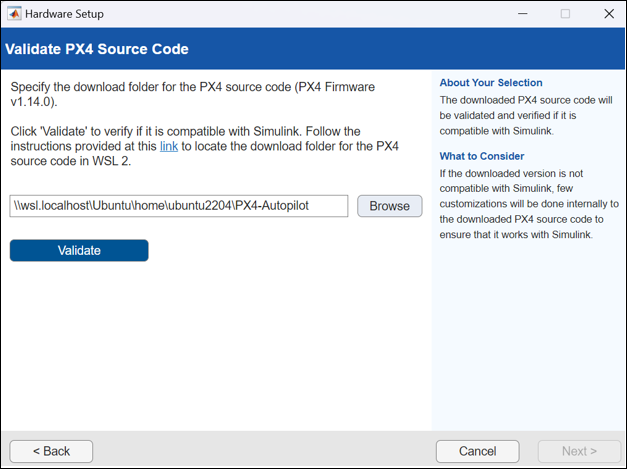The width and height of the screenshot is (627, 469).
Task: Cancel the hardware setup
Action: pyautogui.click(x=478, y=451)
